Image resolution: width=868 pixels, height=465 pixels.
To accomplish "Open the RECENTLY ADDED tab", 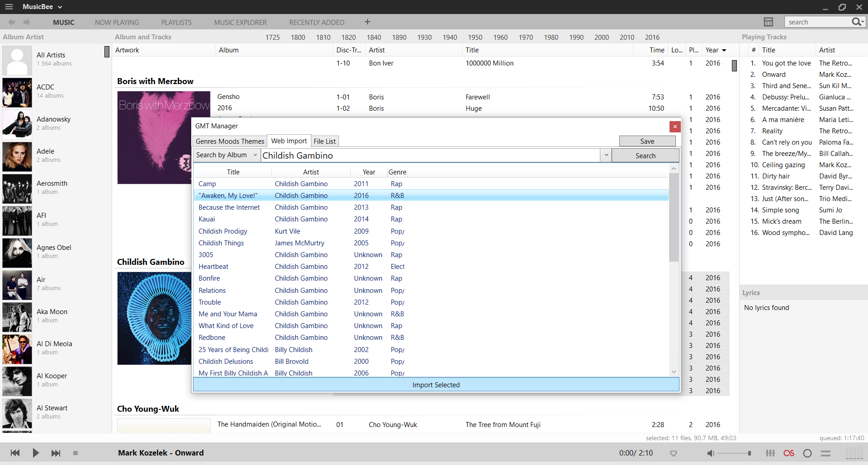I will point(316,22).
